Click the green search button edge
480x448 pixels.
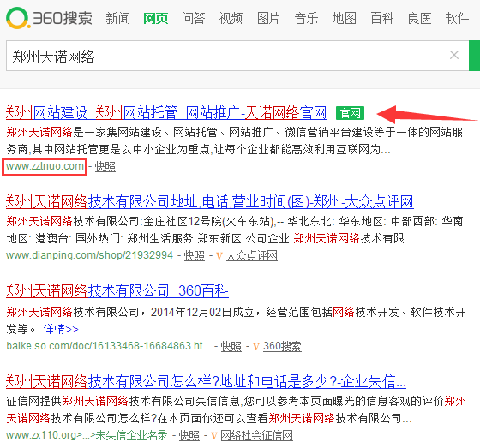474,56
